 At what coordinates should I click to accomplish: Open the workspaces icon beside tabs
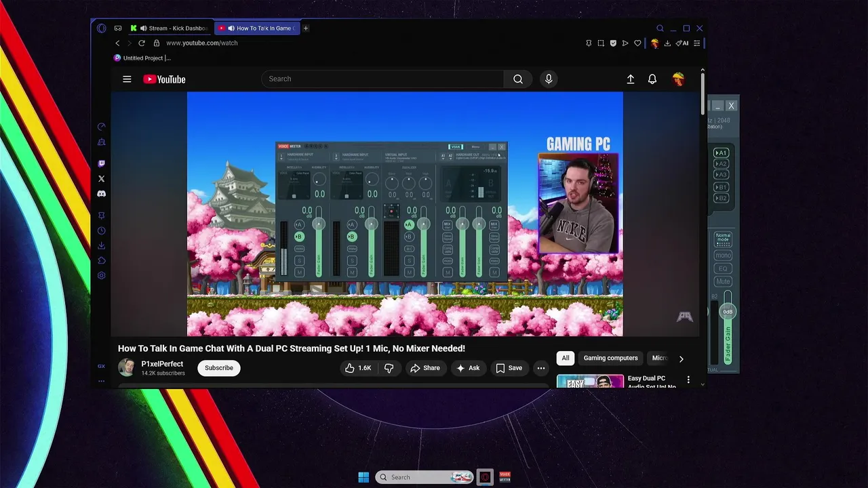pos(118,28)
